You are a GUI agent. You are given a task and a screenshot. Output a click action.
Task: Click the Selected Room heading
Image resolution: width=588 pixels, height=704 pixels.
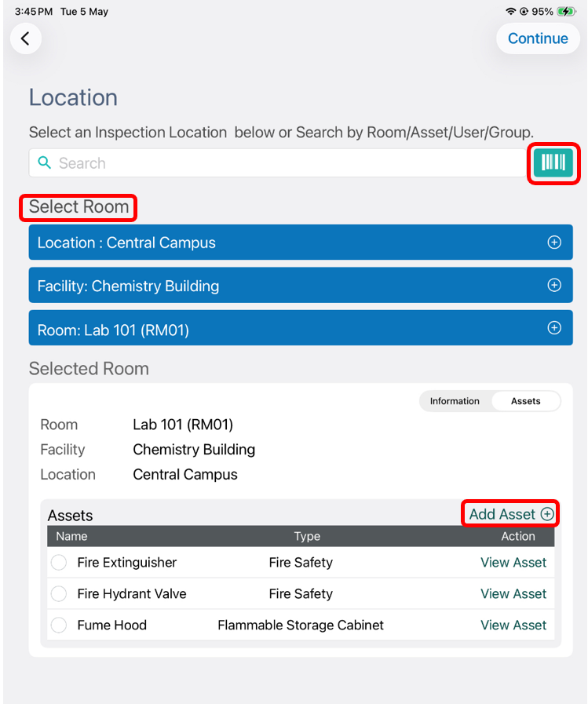click(89, 369)
